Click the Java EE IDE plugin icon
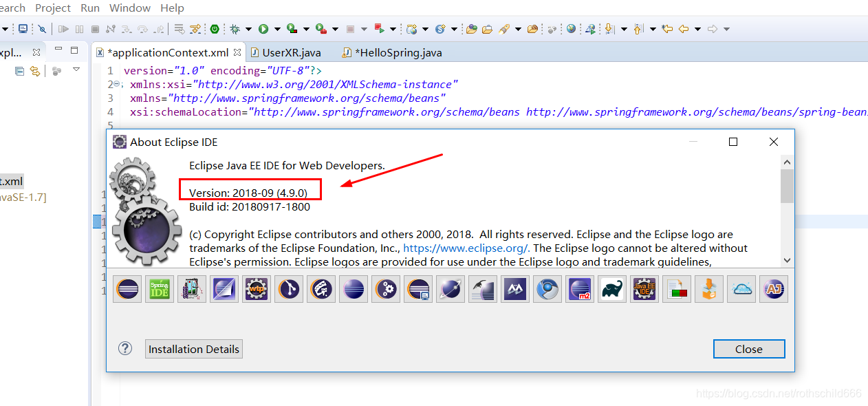 645,289
